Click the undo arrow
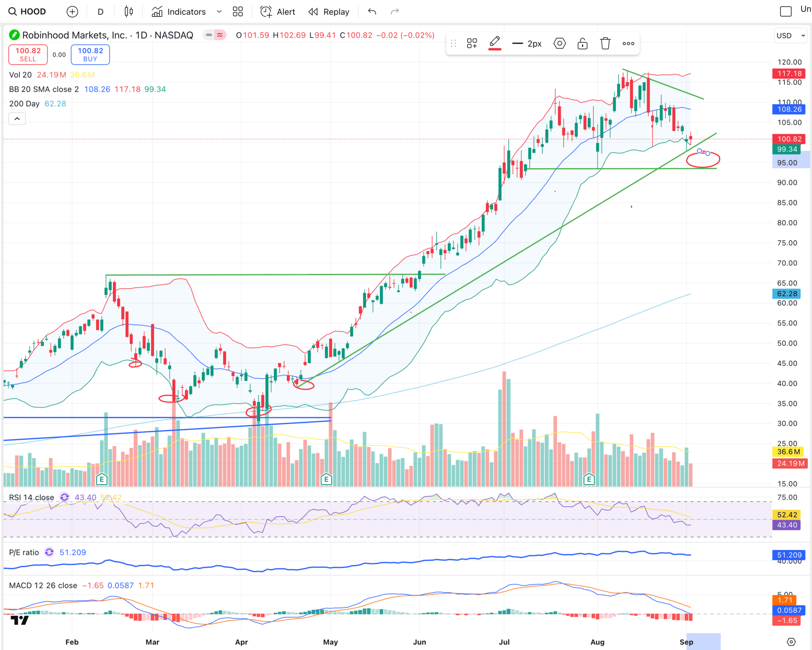The image size is (812, 650). pos(372,11)
